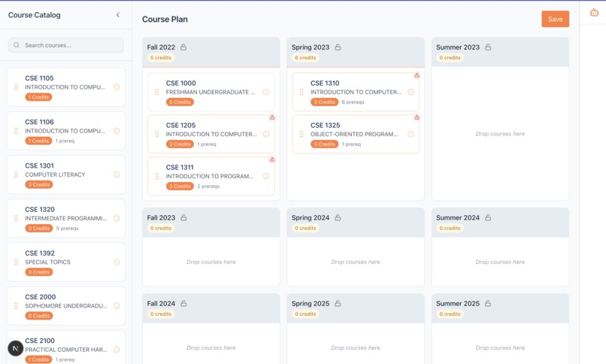Viewport: 606px width, 364px height.
Task: Open info icon for catalog CSE 1301
Action: coord(117,174)
